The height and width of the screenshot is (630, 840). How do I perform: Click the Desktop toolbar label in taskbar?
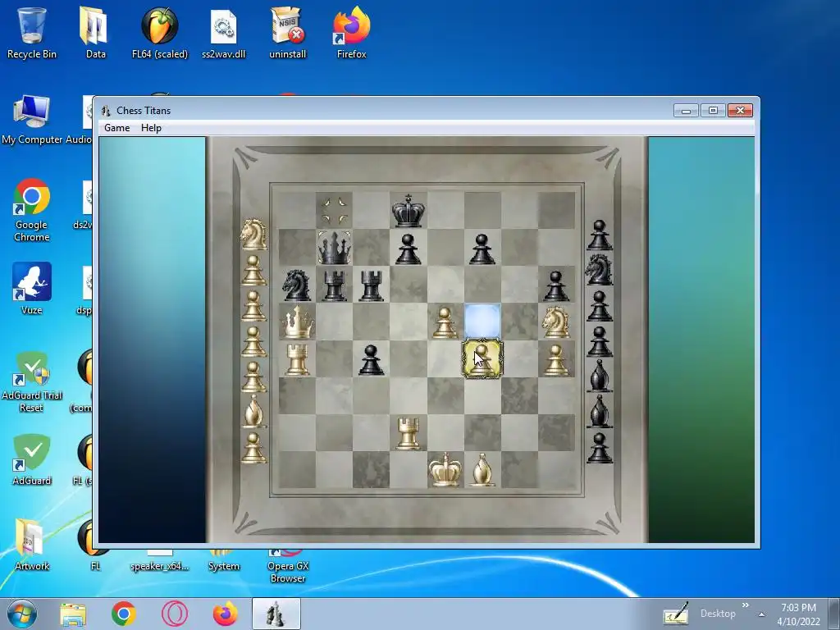(717, 614)
